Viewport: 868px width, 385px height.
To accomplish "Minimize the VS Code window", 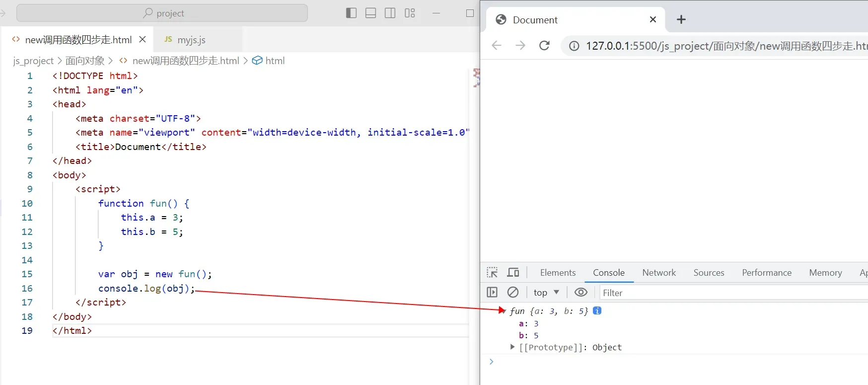I will click(x=436, y=13).
